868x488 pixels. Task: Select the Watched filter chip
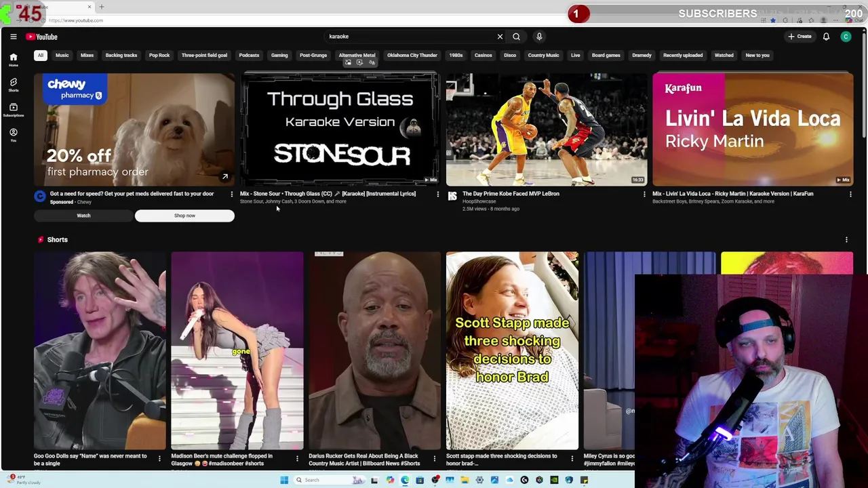[x=724, y=56]
